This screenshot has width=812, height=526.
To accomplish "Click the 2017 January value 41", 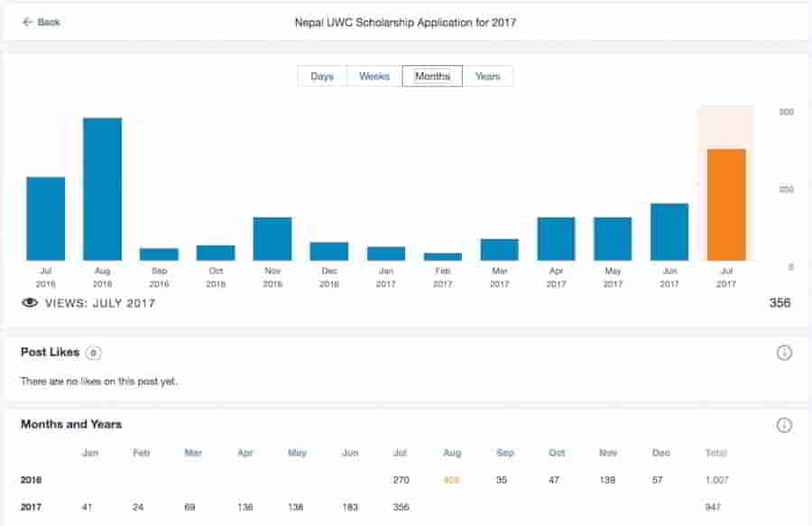I will [87, 507].
